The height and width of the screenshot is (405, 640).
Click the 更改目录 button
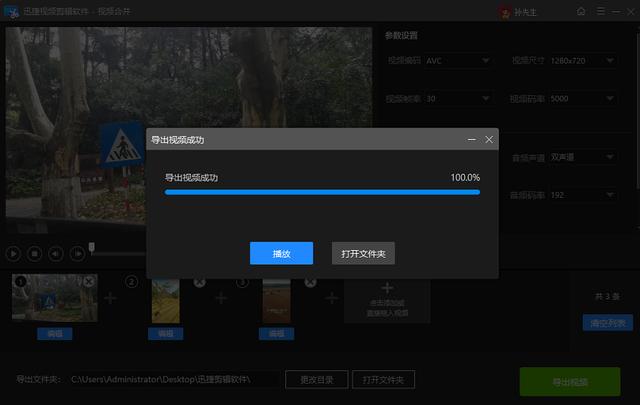(317, 380)
